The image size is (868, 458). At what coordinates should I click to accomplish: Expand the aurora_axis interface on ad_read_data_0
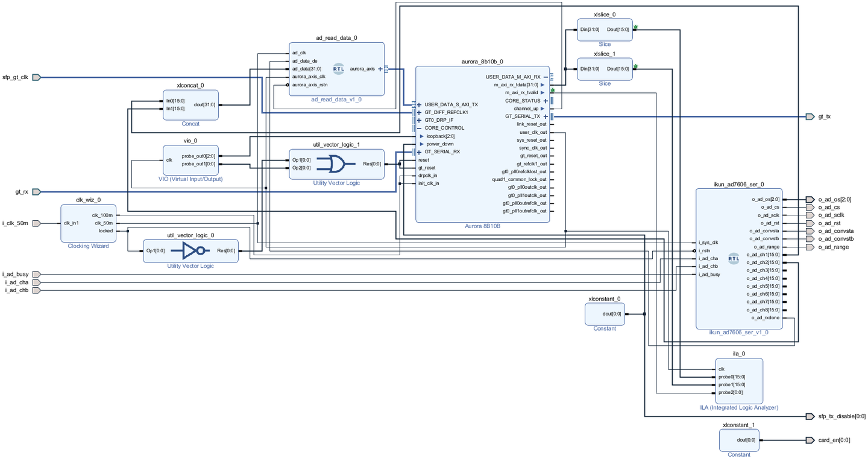tap(380, 69)
